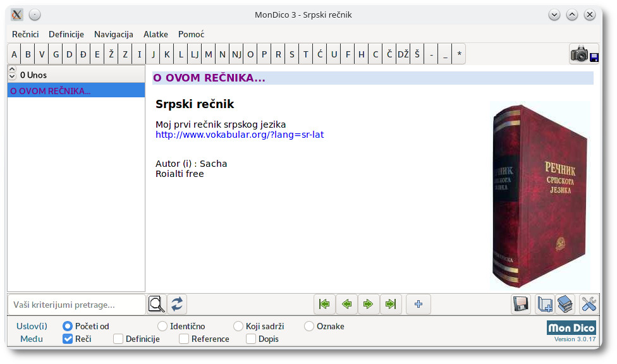
Task: Click the asterisk button in alphabet bar
Action: (459, 54)
